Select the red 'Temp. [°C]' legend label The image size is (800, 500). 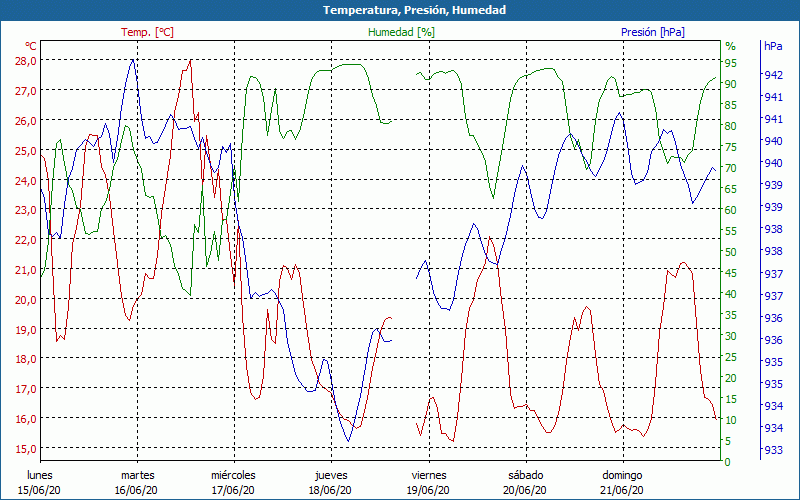pyautogui.click(x=147, y=32)
